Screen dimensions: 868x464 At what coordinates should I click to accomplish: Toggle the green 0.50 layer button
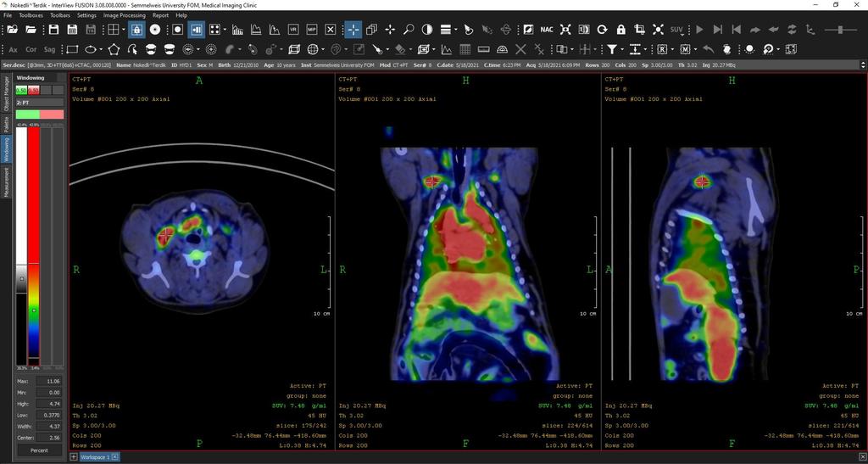pos(21,90)
